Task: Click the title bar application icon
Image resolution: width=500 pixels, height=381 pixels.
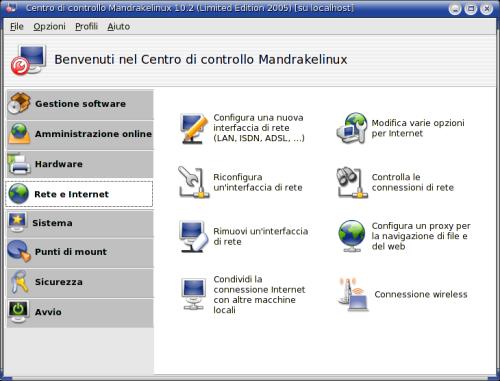Action: click(x=10, y=7)
